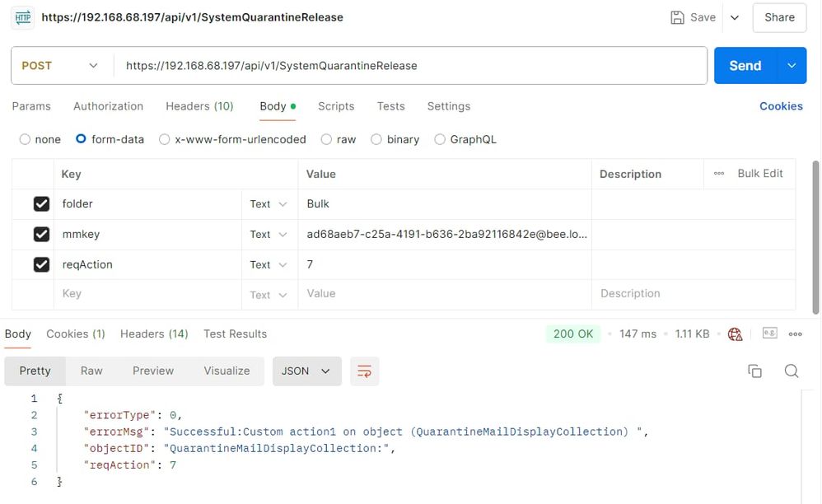
Task: Open response more options menu
Action: click(796, 334)
